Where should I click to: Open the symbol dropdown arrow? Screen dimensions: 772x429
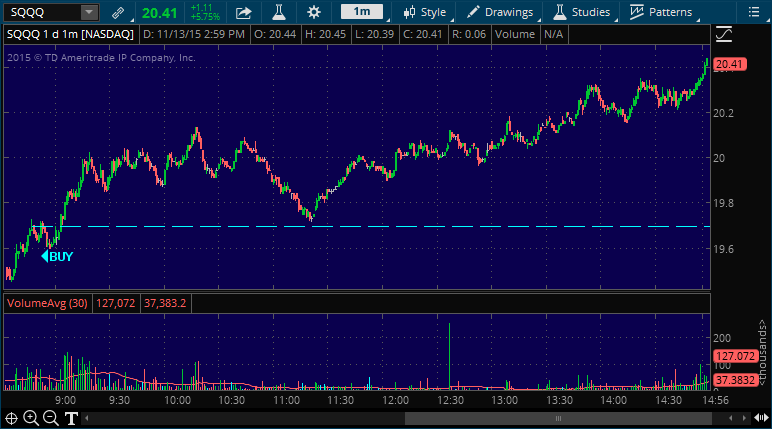coord(89,12)
